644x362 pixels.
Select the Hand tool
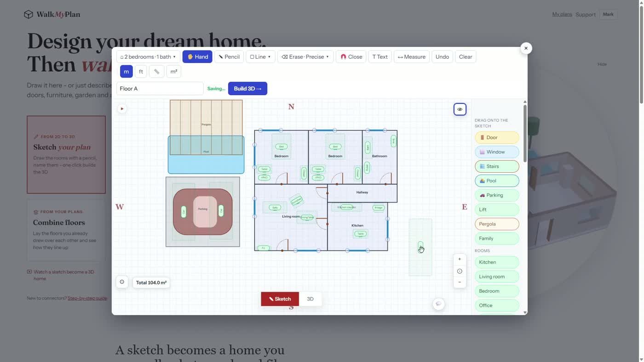(197, 57)
